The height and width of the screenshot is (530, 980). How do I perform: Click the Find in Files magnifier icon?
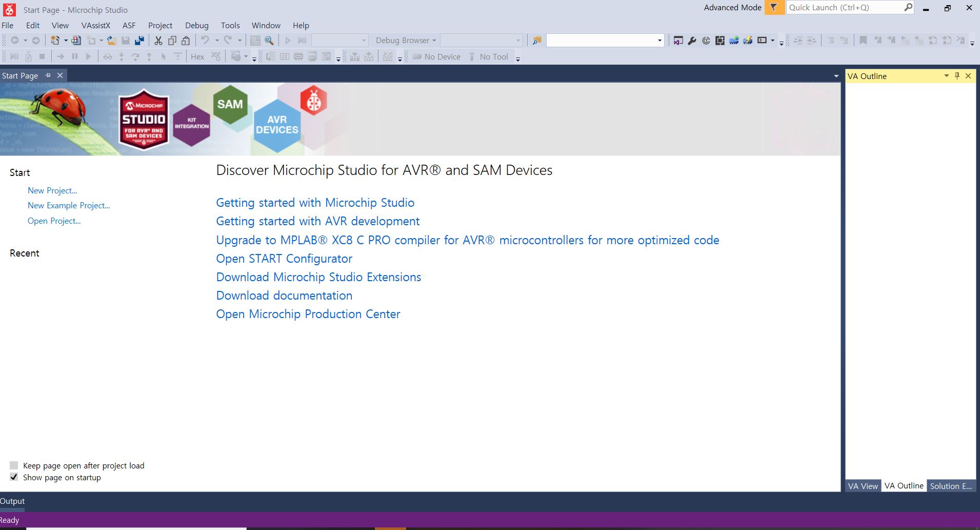pyautogui.click(x=269, y=41)
